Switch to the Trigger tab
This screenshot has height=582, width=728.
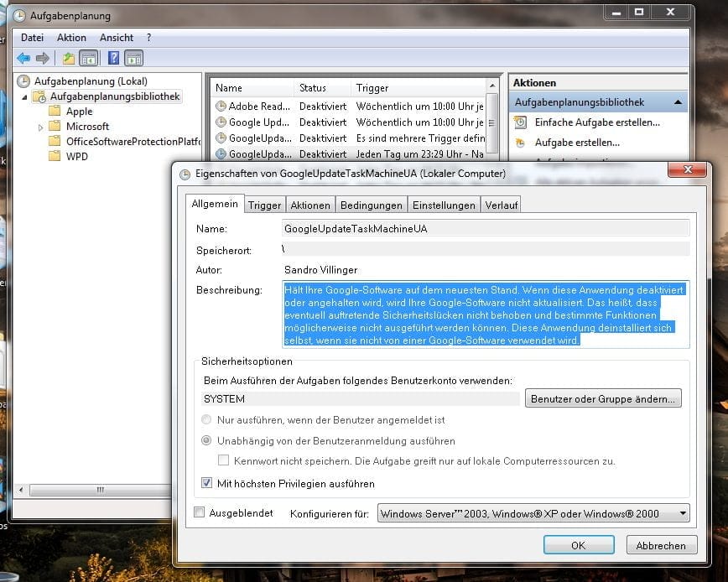tap(264, 205)
